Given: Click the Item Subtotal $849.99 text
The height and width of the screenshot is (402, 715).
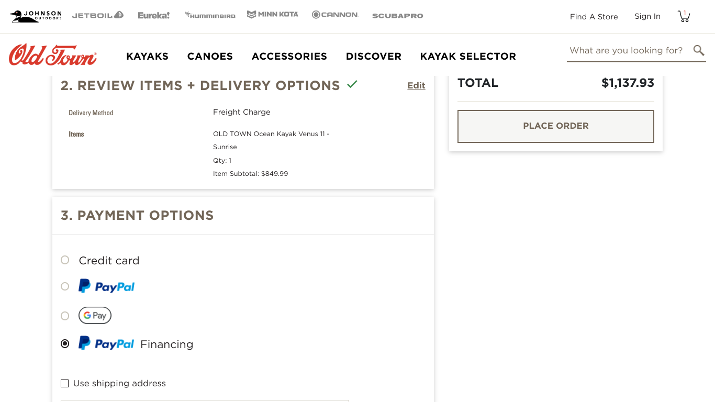Looking at the screenshot, I should pos(250,173).
